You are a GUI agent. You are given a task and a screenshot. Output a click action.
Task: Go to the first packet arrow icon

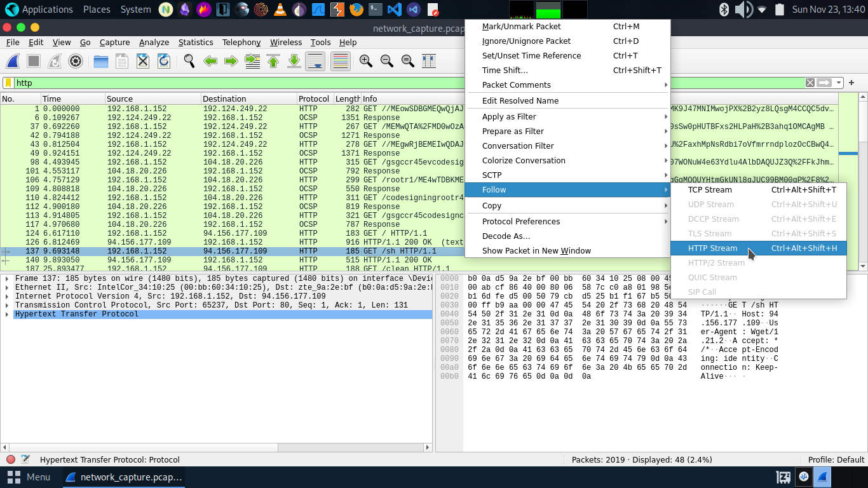point(273,61)
